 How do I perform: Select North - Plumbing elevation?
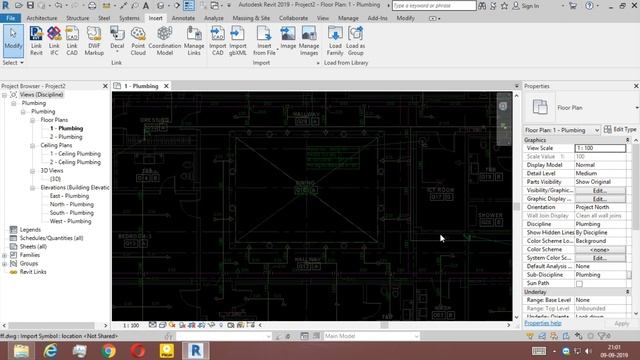(x=71, y=204)
